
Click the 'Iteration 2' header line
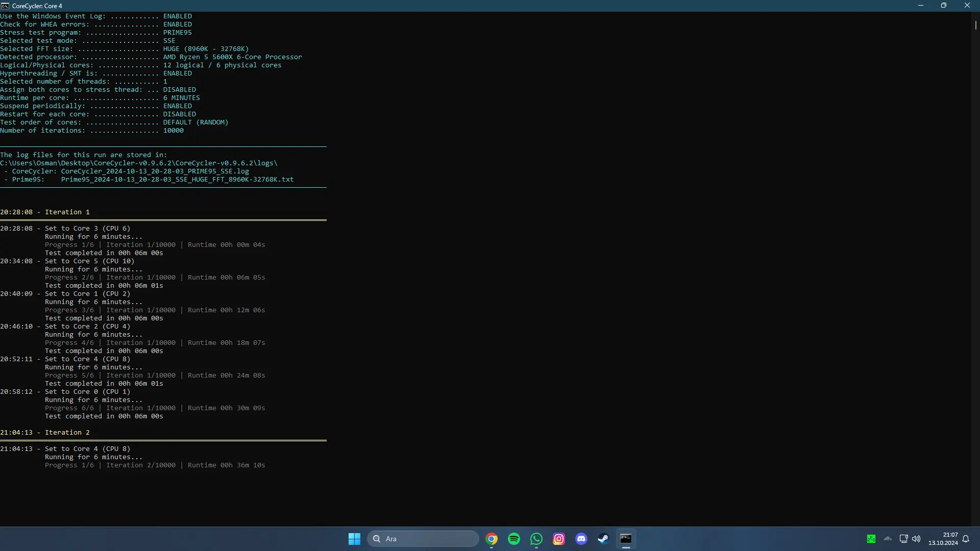coord(45,433)
